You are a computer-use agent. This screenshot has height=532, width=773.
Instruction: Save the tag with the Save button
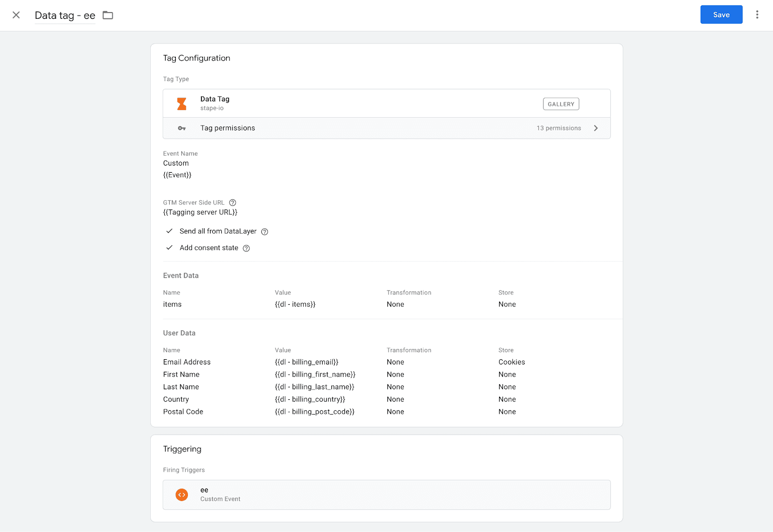[721, 15]
